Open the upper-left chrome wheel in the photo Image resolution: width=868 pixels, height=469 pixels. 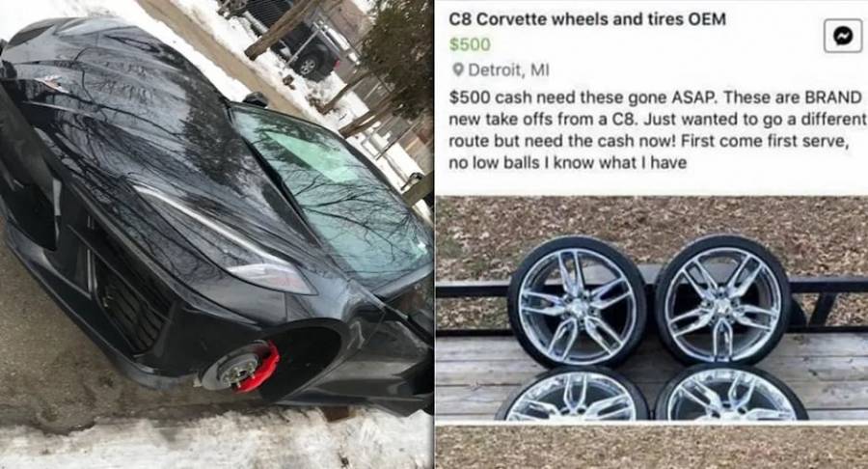point(577,303)
